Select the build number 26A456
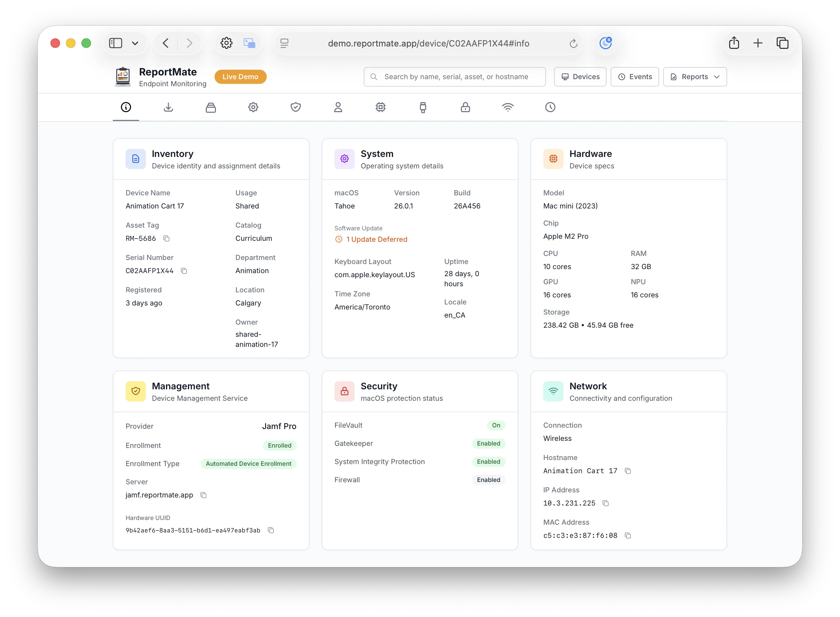The height and width of the screenshot is (617, 840). [x=467, y=206]
